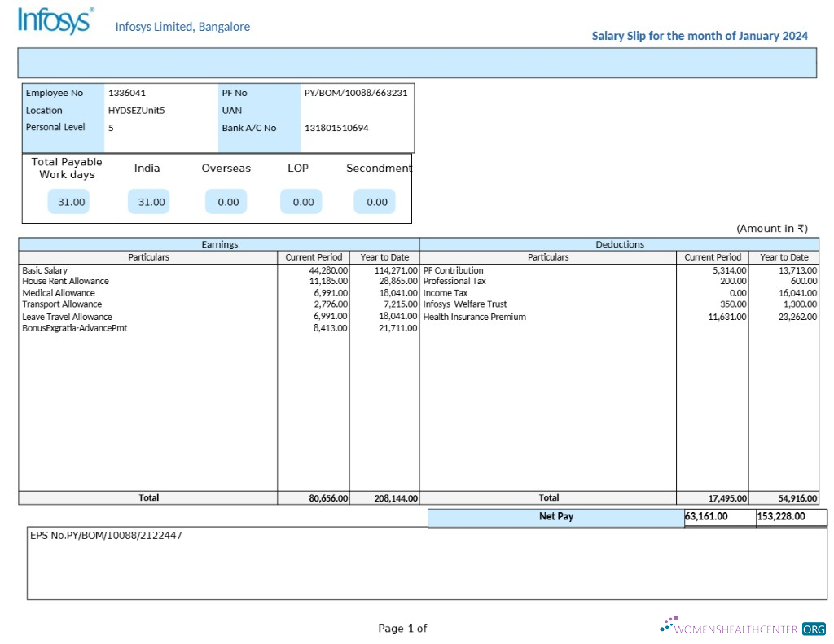Select the Salary Slip for January 2024 heading

click(x=699, y=36)
